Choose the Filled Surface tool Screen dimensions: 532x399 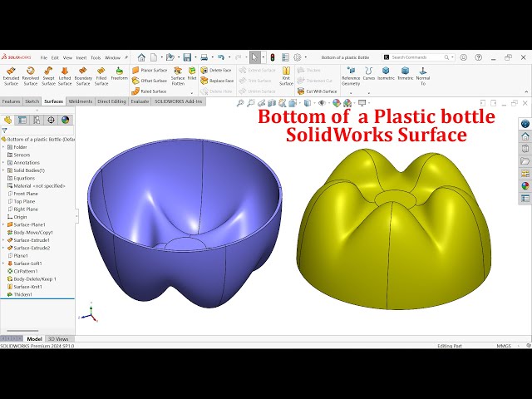[x=101, y=76]
